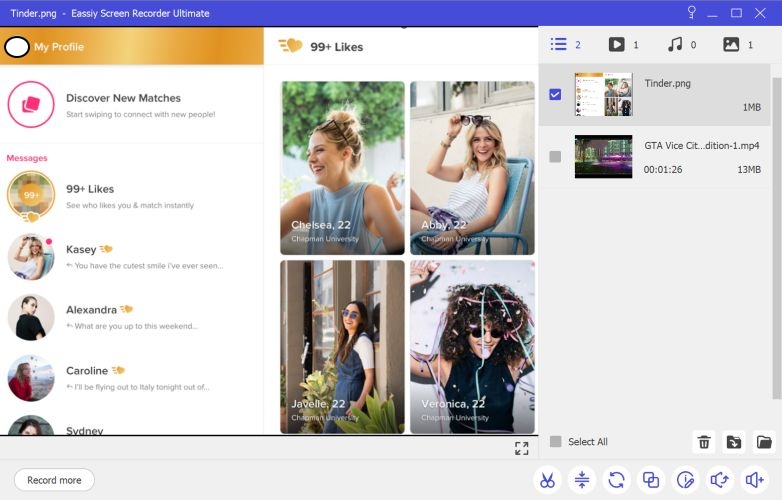Viewport: 782px width, 500px height.
Task: Click the My Profile header
Action: (x=132, y=46)
